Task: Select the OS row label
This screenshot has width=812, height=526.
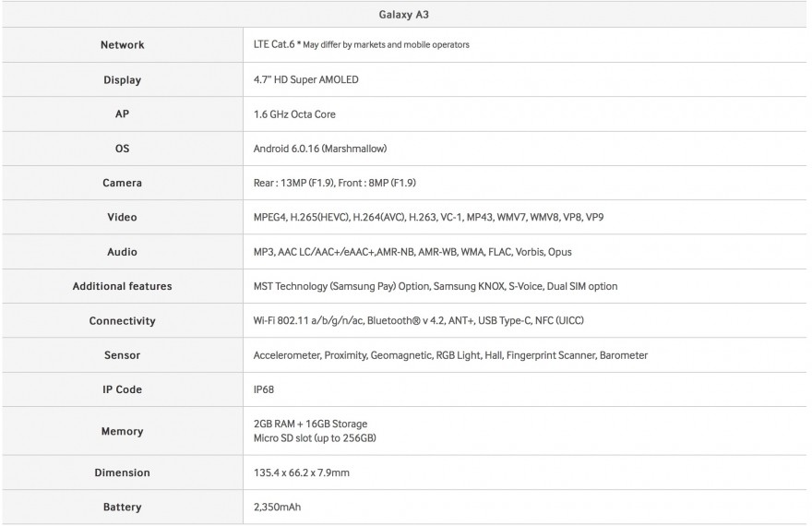Action: tap(122, 149)
